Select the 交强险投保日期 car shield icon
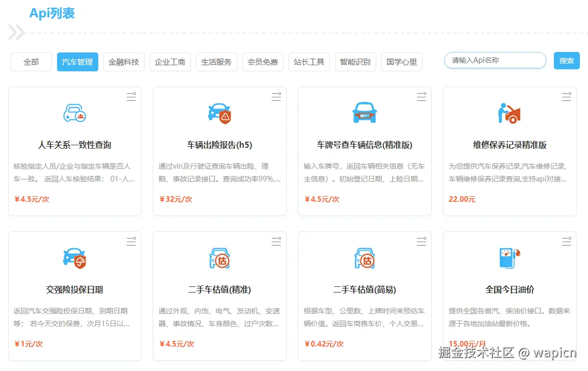This screenshot has width=588, height=371. click(x=74, y=258)
